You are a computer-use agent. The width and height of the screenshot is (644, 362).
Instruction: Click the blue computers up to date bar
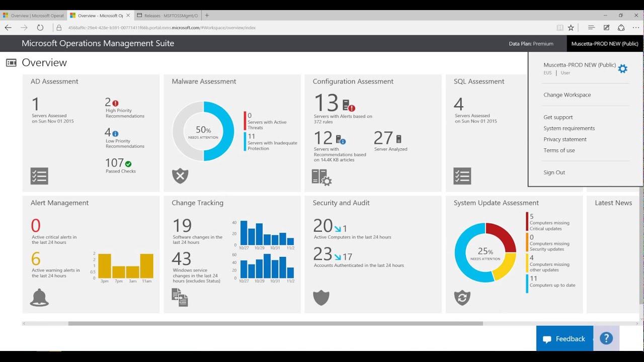point(527,284)
